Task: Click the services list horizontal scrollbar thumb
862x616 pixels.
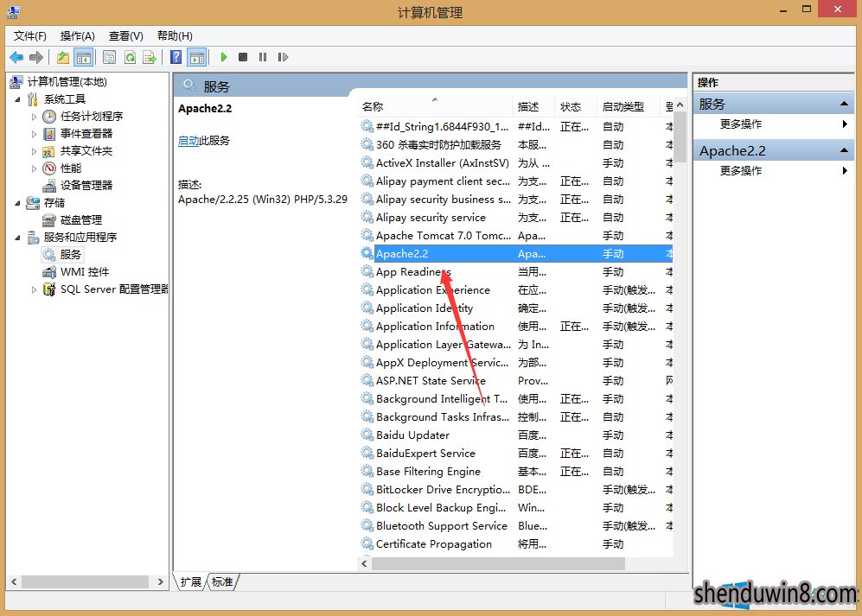Action: pos(498,564)
